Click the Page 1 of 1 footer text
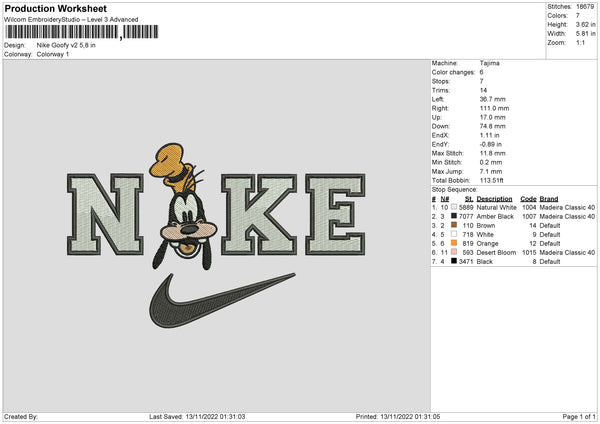Image resolution: width=600 pixels, height=424 pixels. (x=579, y=416)
